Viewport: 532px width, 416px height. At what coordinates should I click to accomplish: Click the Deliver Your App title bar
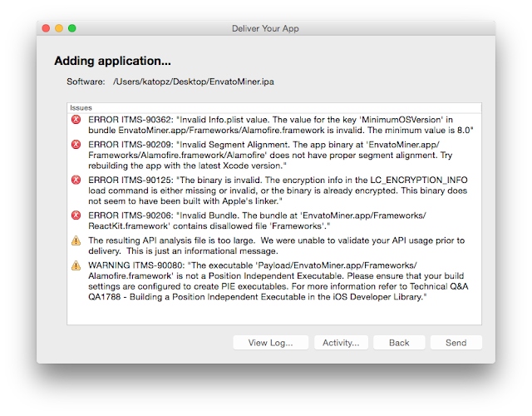265,28
